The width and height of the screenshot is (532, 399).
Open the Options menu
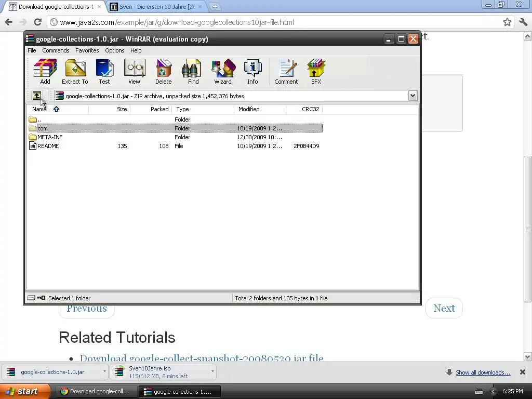[x=115, y=50]
